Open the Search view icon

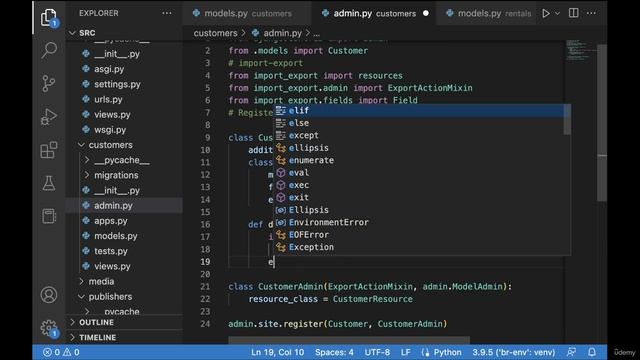point(49,51)
